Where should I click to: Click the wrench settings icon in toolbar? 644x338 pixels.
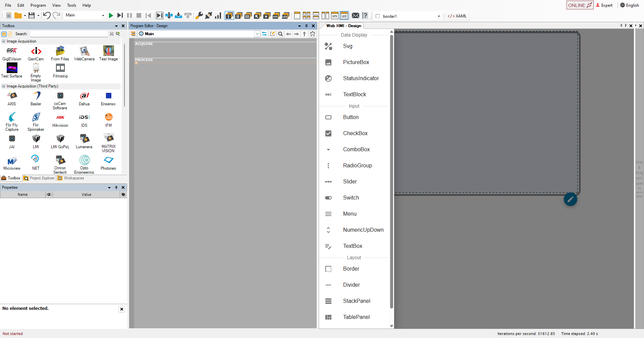(199, 15)
